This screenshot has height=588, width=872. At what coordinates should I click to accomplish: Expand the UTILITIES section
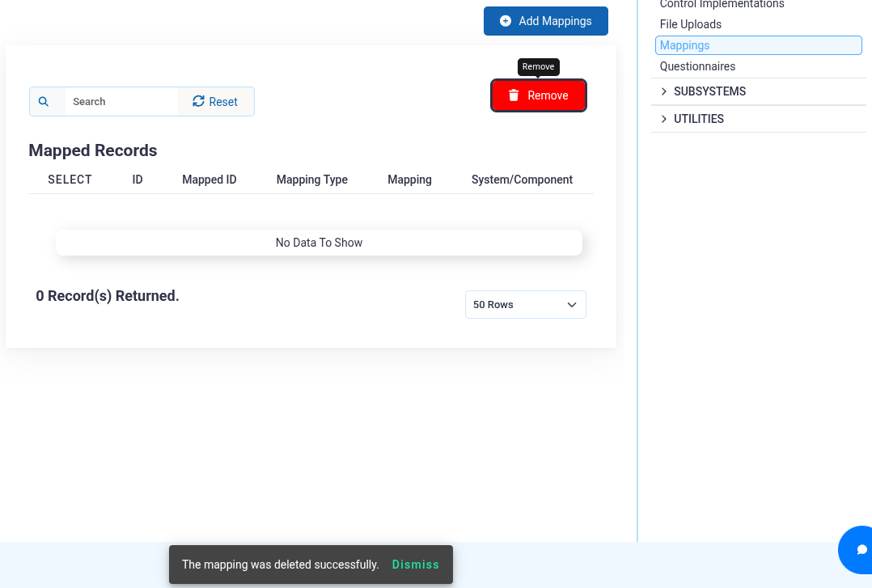coord(759,119)
